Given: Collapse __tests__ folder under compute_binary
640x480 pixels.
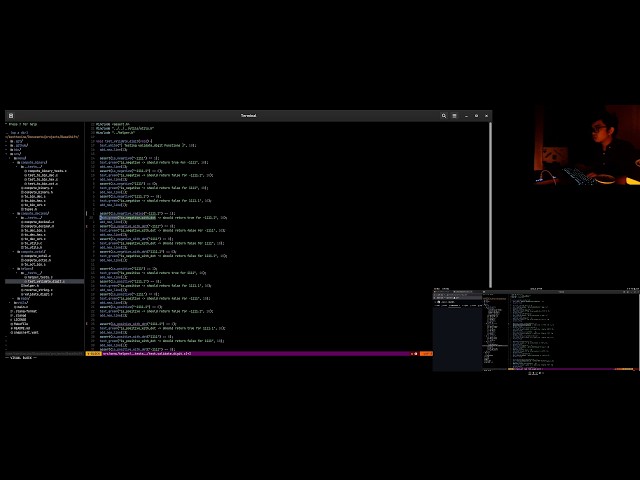Looking at the screenshot, I should pyautogui.click(x=31, y=167).
